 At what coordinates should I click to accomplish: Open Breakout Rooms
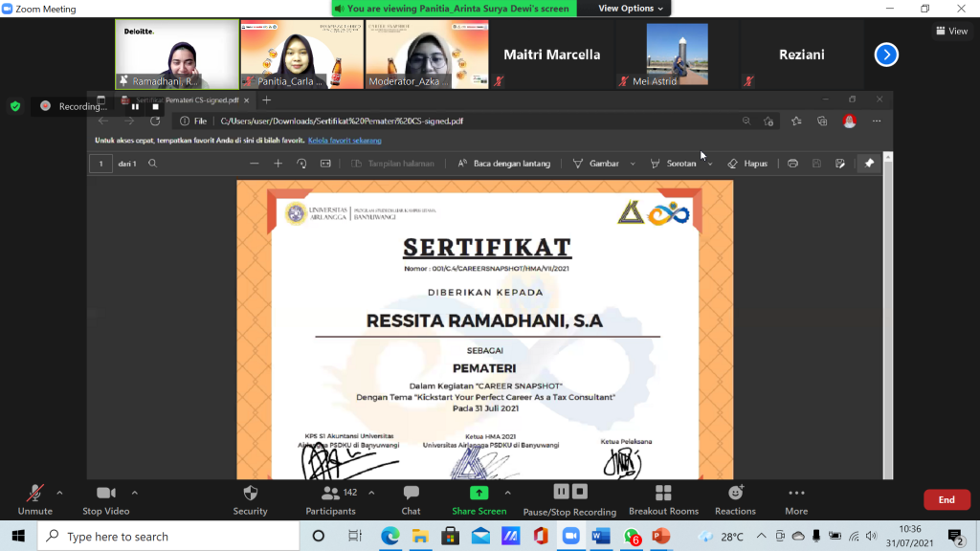tap(663, 500)
